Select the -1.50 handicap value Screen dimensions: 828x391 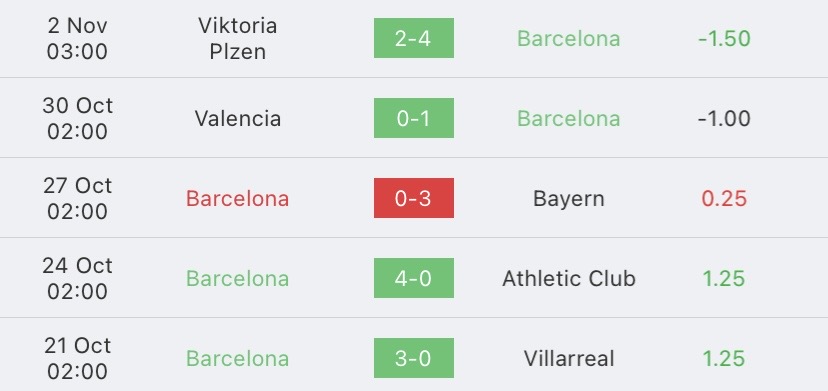click(x=724, y=39)
